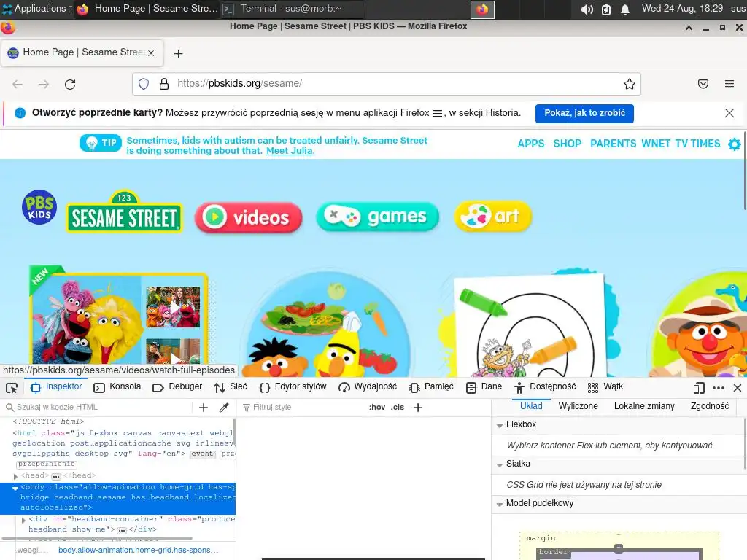Viewport: 747px width, 560px height.
Task: Click the przepełnienie badge on html element
Action: 47,464
